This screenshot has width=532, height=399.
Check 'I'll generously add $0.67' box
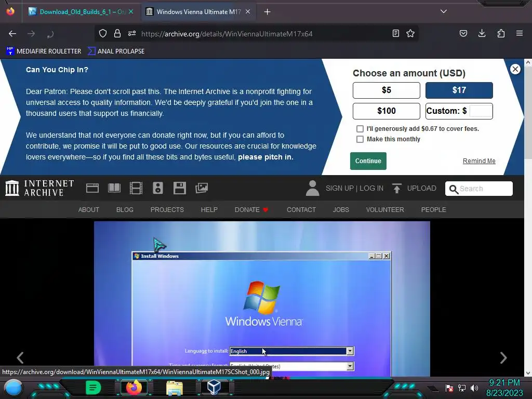[x=360, y=129]
